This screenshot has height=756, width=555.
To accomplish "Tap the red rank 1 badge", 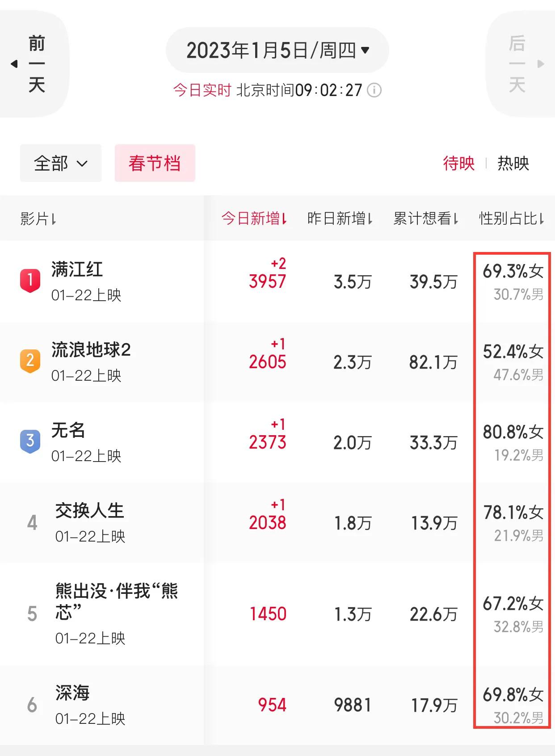I will click(30, 281).
